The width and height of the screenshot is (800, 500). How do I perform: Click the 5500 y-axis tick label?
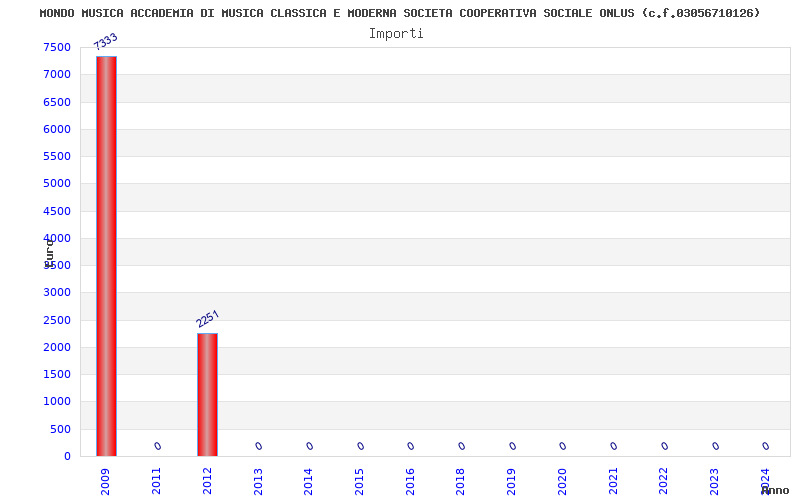click(57, 156)
